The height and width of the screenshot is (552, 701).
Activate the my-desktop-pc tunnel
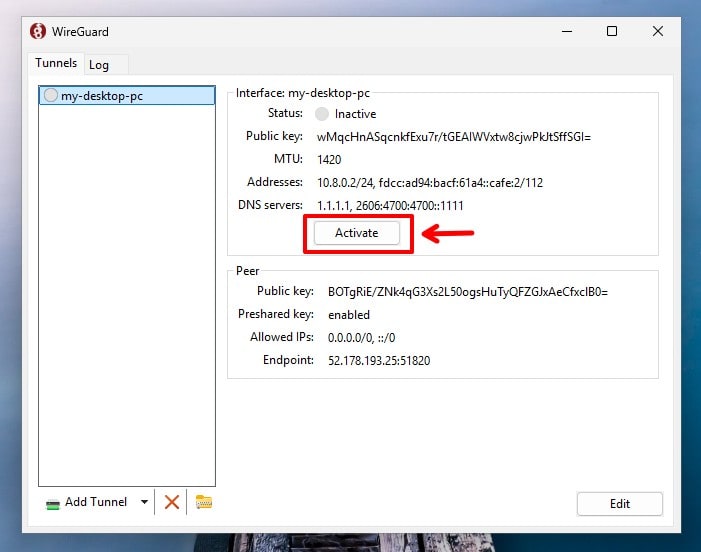pos(357,233)
